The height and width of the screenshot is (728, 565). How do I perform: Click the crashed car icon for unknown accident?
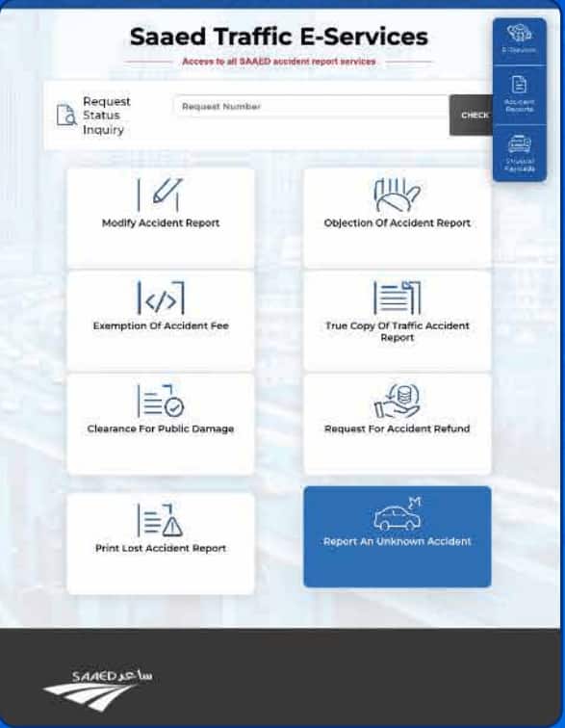[x=398, y=513]
